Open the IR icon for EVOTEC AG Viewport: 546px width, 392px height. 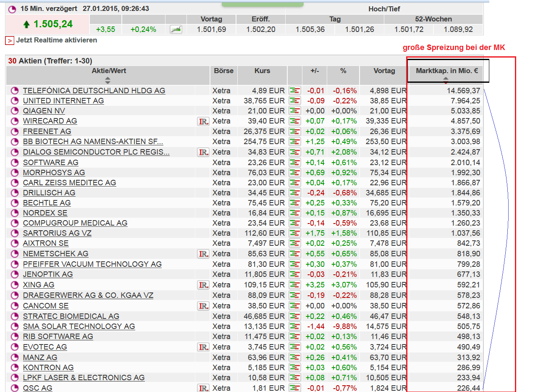tap(203, 347)
